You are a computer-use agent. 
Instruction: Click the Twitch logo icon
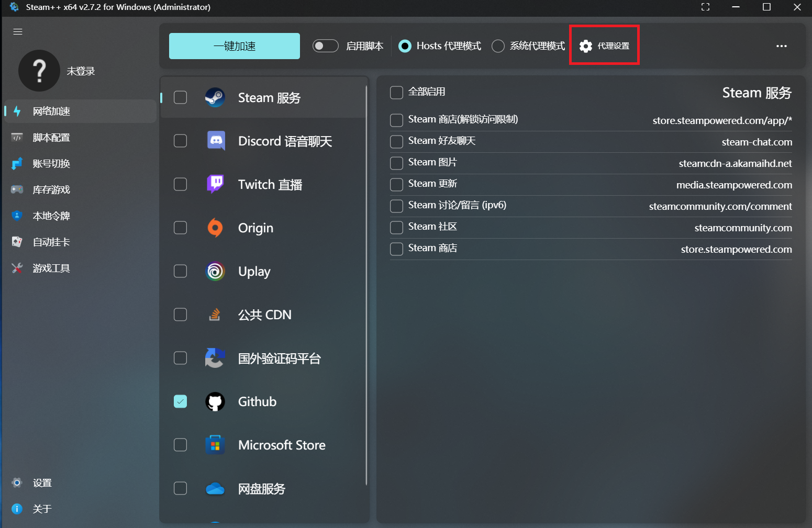point(215,184)
